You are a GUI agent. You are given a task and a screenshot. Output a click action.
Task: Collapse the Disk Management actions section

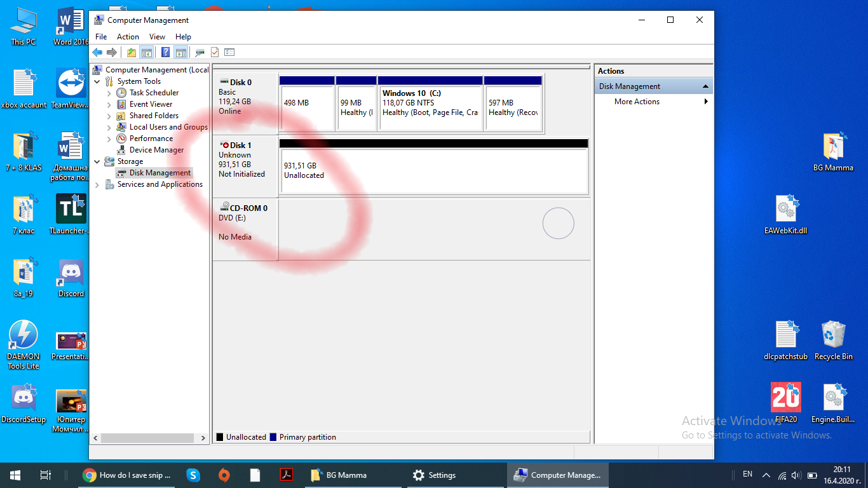point(705,86)
